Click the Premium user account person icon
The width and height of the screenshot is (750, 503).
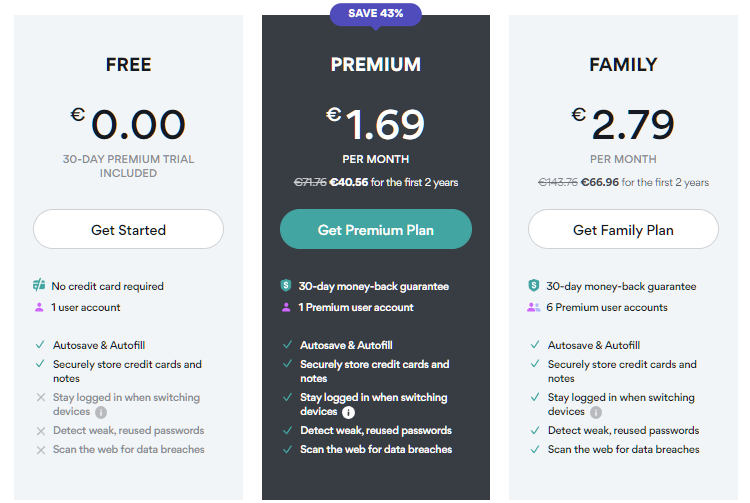point(286,307)
